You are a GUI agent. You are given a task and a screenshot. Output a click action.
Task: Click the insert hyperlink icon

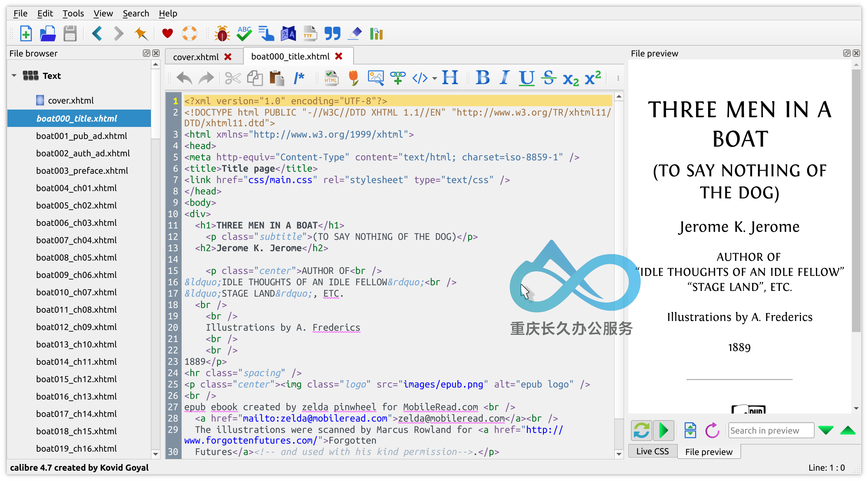tap(398, 78)
